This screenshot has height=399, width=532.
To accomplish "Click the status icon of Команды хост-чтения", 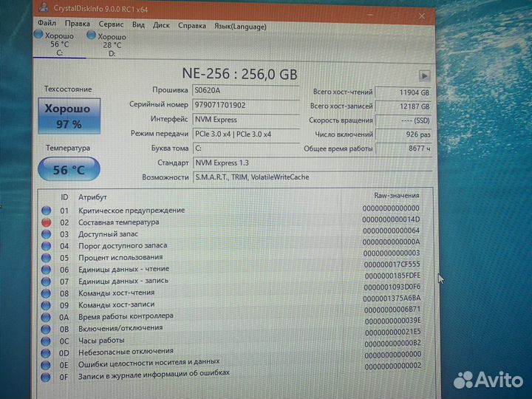I will [46, 293].
